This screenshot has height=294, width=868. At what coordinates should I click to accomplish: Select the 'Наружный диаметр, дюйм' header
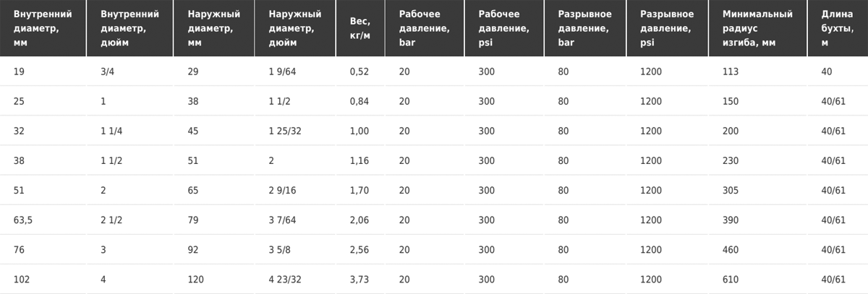(294, 28)
